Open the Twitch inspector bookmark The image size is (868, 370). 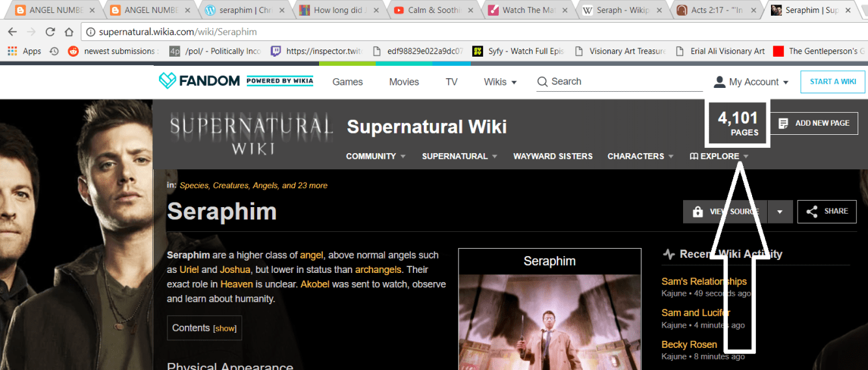pyautogui.click(x=317, y=51)
